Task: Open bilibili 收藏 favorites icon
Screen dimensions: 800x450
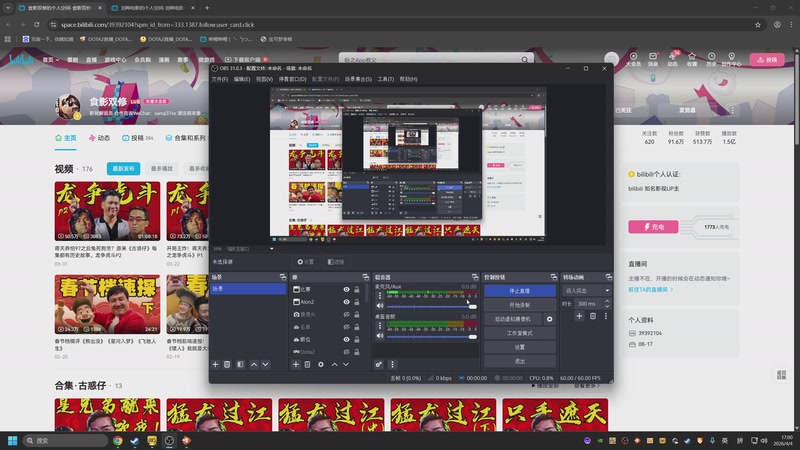Action: coord(692,59)
